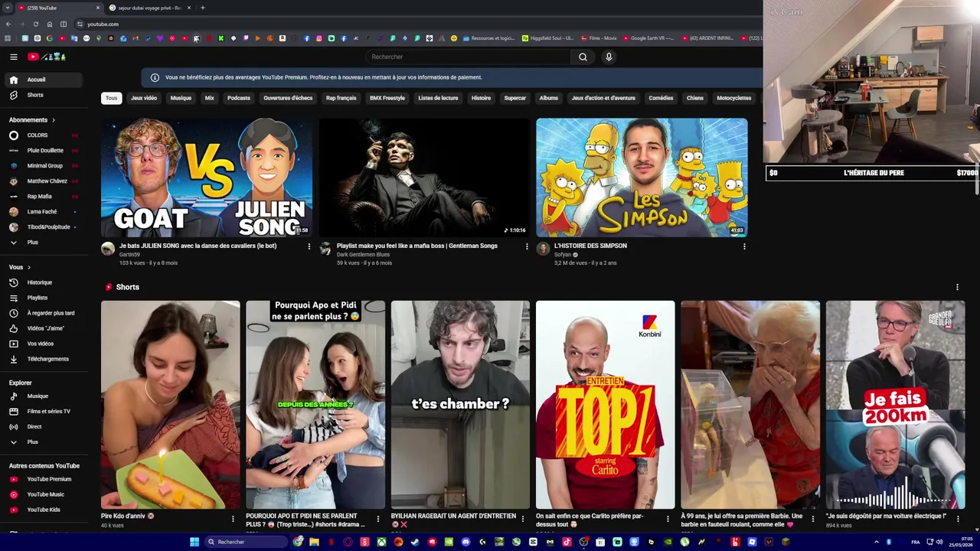Switch to the sejour dubai voyage tab
Viewport: 980px width, 551px height.
click(149, 8)
